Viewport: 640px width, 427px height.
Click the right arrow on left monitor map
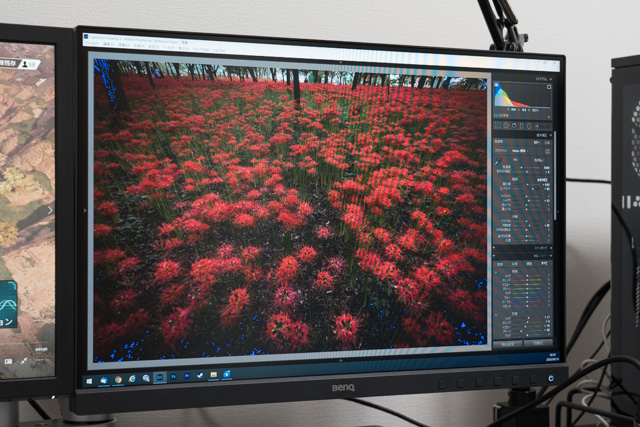pyautogui.click(x=50, y=210)
